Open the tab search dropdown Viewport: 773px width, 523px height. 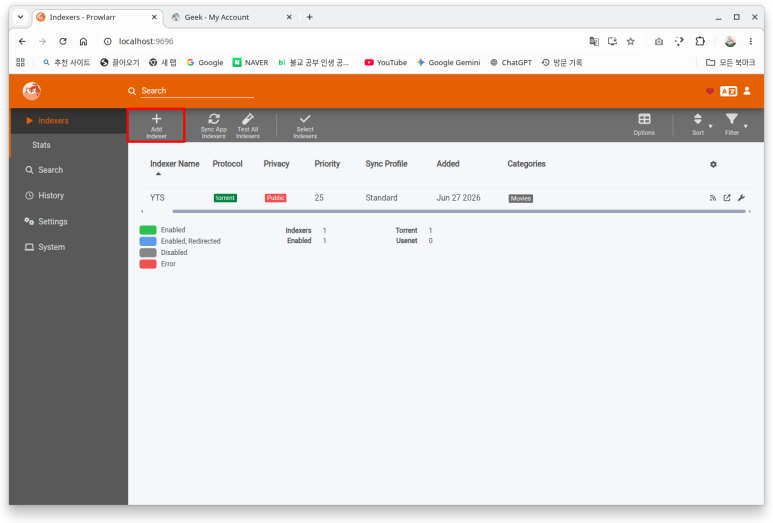tap(20, 17)
